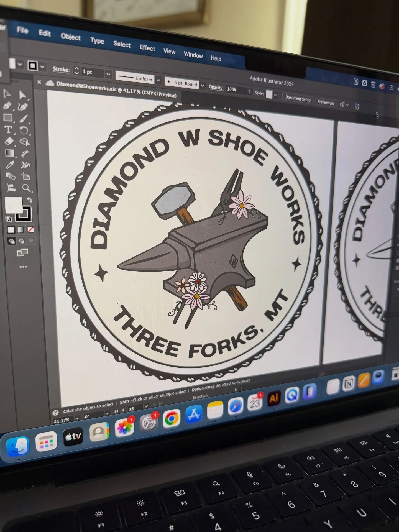Swap fill and stroke colors

(x=29, y=200)
